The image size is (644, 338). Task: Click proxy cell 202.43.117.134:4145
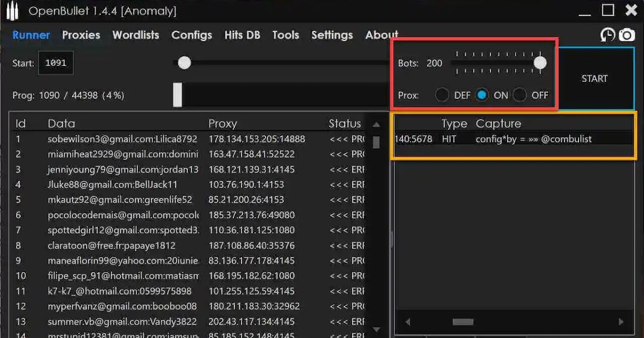[251, 322]
